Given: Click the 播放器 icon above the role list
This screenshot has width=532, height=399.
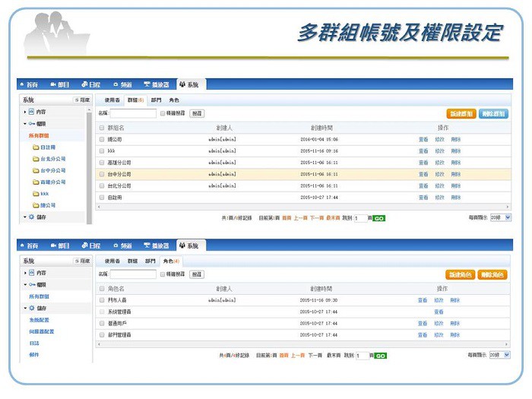Looking at the screenshot, I should pos(147,245).
